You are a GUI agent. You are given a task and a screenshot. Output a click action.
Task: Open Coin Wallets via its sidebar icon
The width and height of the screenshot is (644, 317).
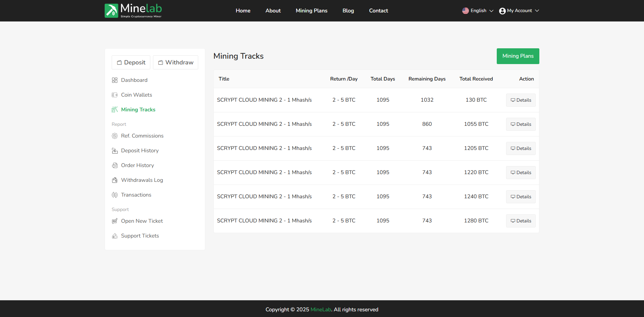pyautogui.click(x=115, y=95)
